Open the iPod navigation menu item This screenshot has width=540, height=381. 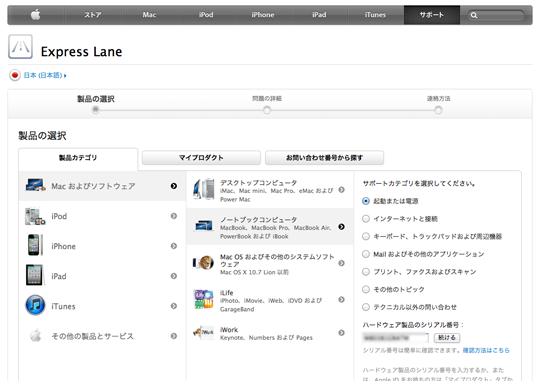(206, 15)
